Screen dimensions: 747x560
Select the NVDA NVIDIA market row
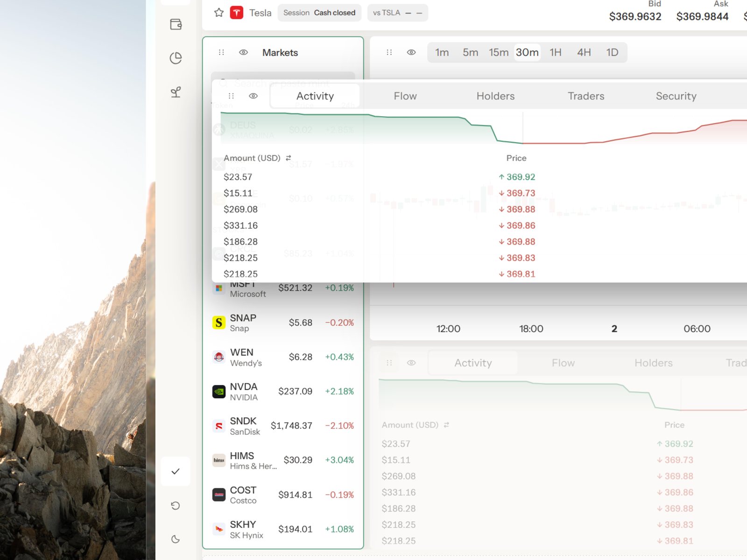[x=283, y=392]
